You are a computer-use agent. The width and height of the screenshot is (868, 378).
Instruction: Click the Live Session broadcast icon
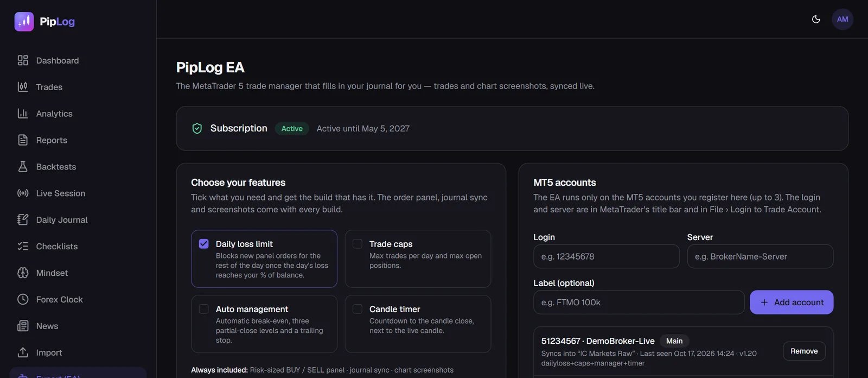pos(23,193)
